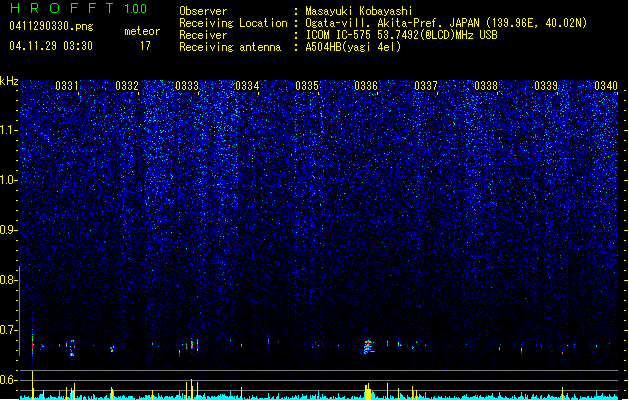Click the A504HB(yagi 4el) antenna value
The height and width of the screenshot is (400, 629).
pos(353,47)
